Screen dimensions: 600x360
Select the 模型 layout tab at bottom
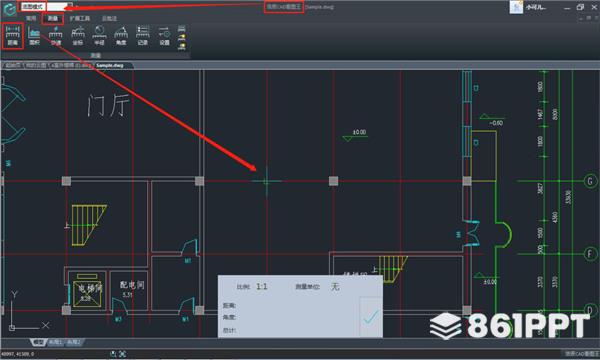38,342
